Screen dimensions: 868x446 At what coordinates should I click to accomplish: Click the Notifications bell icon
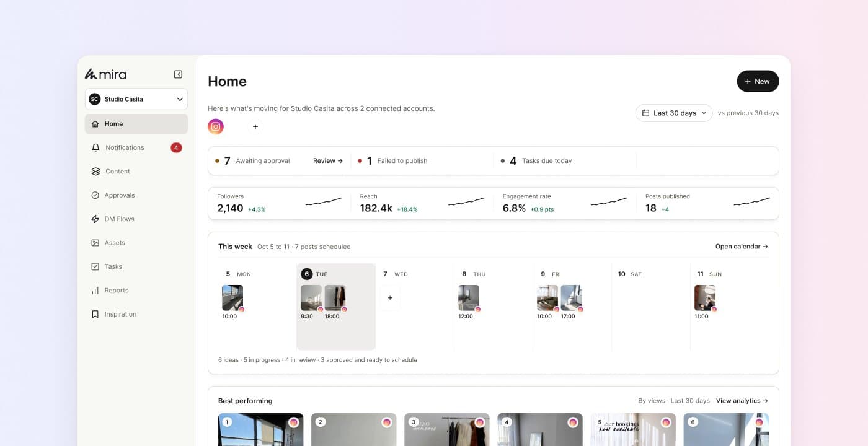(x=95, y=147)
